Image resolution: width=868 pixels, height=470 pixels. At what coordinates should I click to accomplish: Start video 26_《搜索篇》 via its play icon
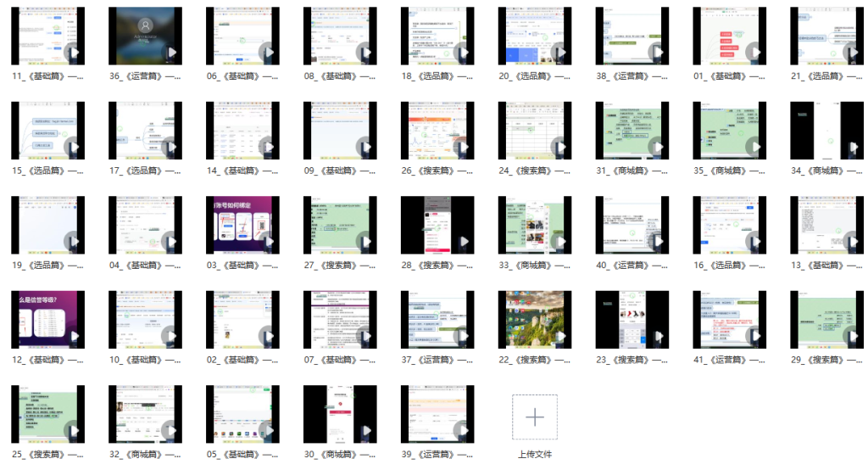464,148
